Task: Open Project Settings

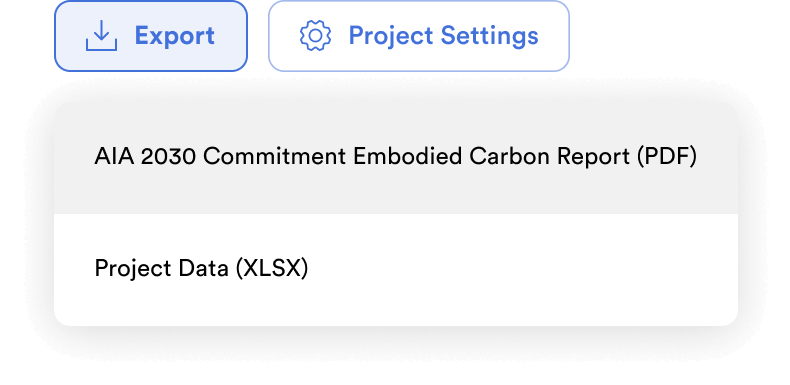Action: click(419, 36)
